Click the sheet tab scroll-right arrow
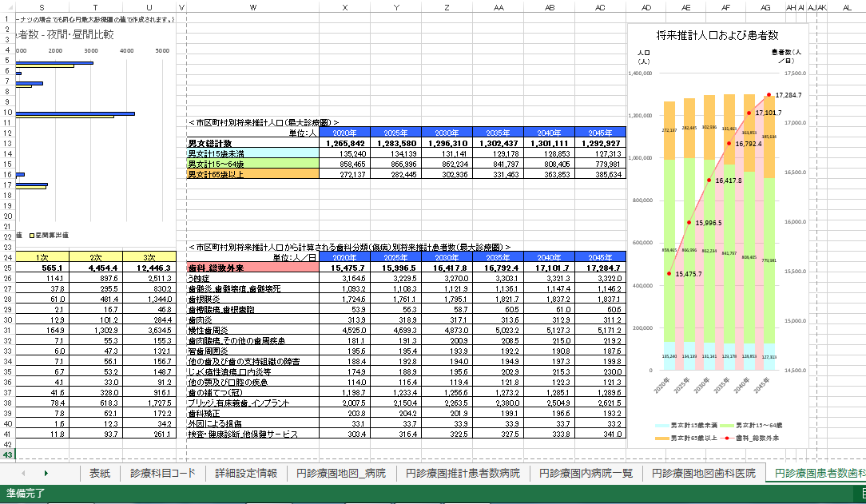 pos(46,473)
